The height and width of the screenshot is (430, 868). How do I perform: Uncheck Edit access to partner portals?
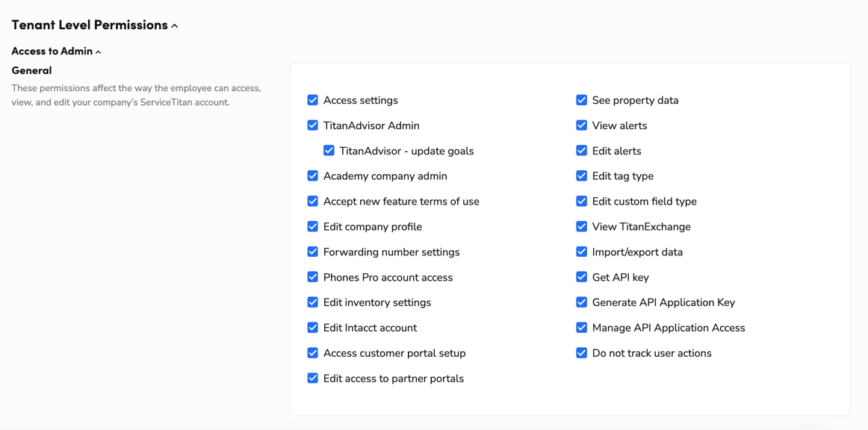313,378
